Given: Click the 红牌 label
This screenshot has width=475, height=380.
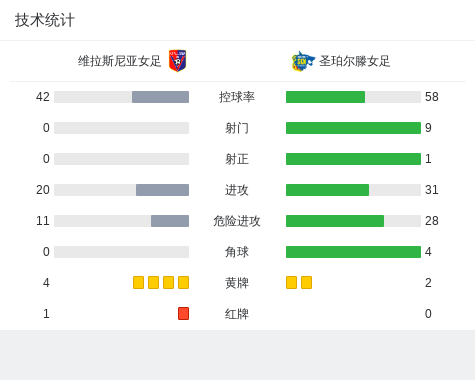Looking at the screenshot, I should [237, 314].
